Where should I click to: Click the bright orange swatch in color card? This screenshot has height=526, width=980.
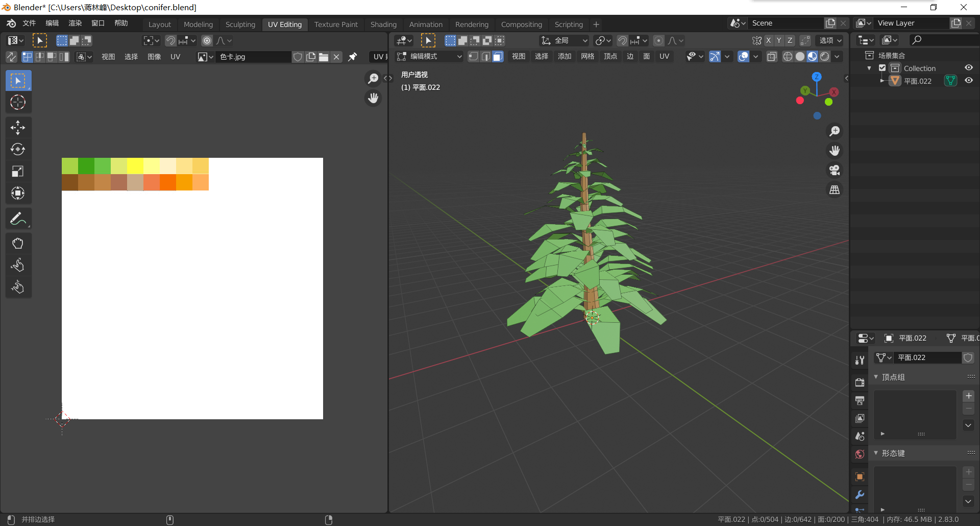[168, 182]
